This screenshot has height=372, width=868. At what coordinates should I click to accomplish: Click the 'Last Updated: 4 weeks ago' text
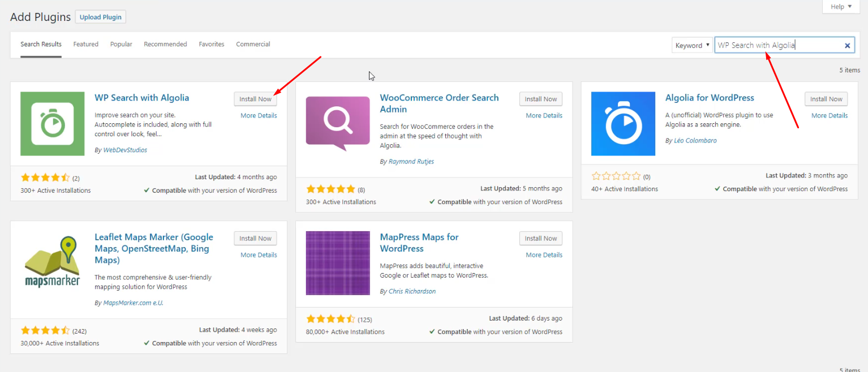click(x=238, y=330)
